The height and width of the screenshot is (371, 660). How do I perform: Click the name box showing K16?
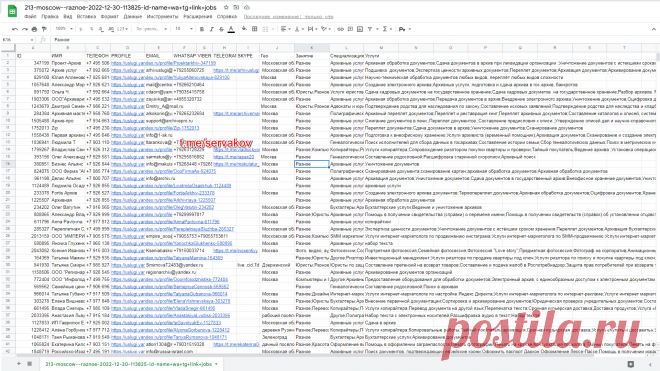tap(18, 40)
